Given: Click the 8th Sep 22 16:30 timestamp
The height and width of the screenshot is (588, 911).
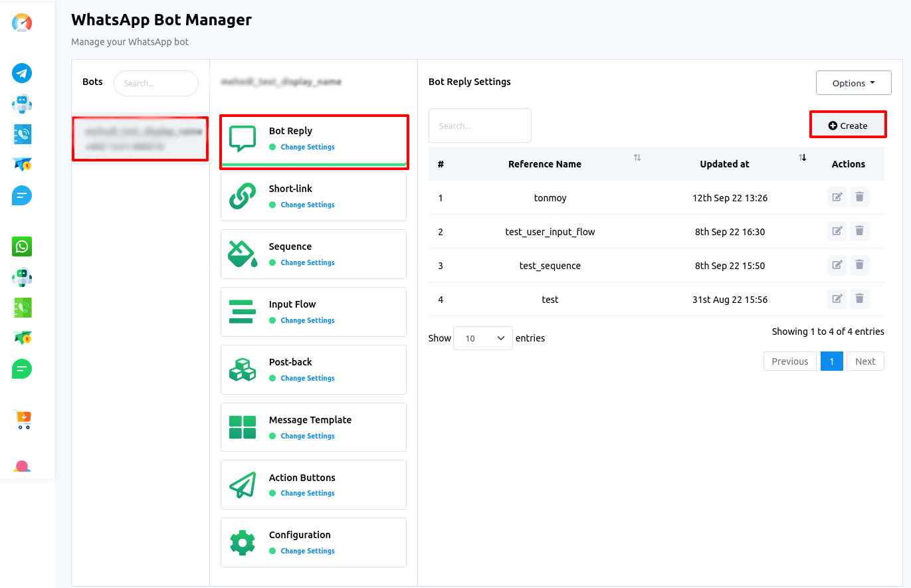Looking at the screenshot, I should tap(730, 232).
